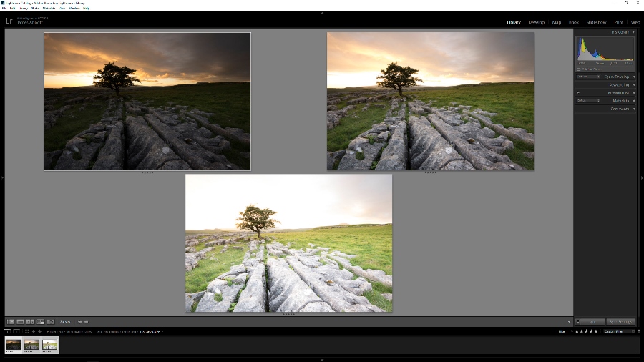Open the People view icon

[x=51, y=321]
